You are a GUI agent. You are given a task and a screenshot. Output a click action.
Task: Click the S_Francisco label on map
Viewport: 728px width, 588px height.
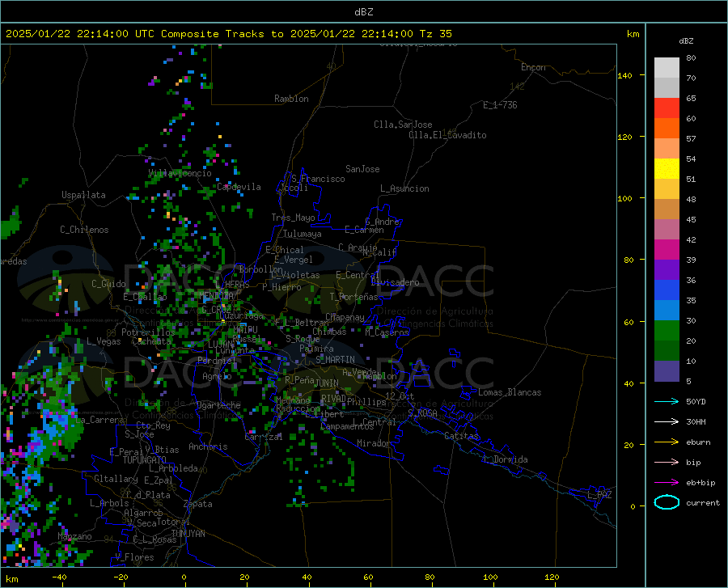pos(318,179)
